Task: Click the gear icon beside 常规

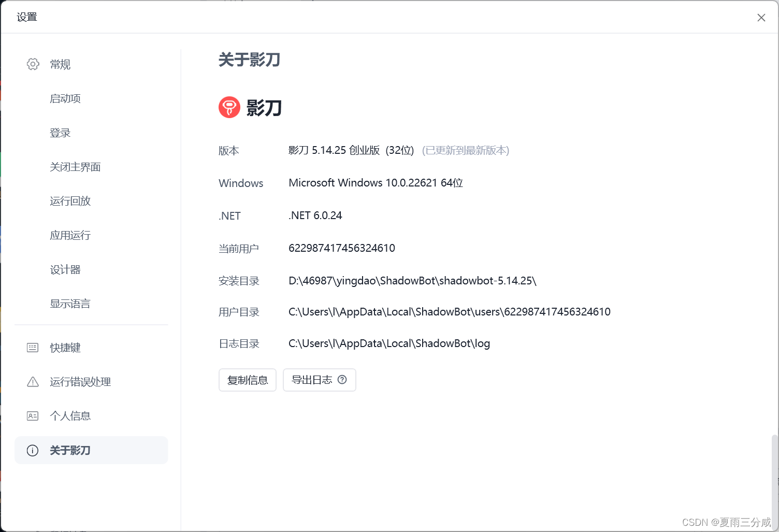Action: [x=33, y=64]
